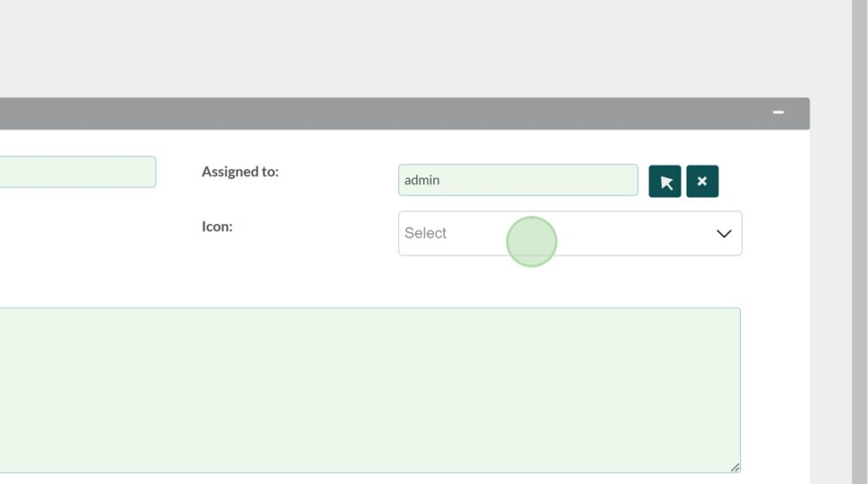Click the text area's resize grip
The image size is (868, 484).
(735, 467)
